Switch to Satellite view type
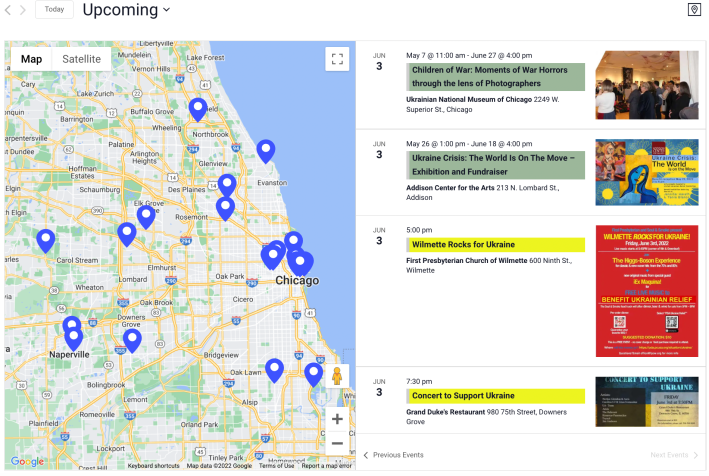 pos(81,59)
